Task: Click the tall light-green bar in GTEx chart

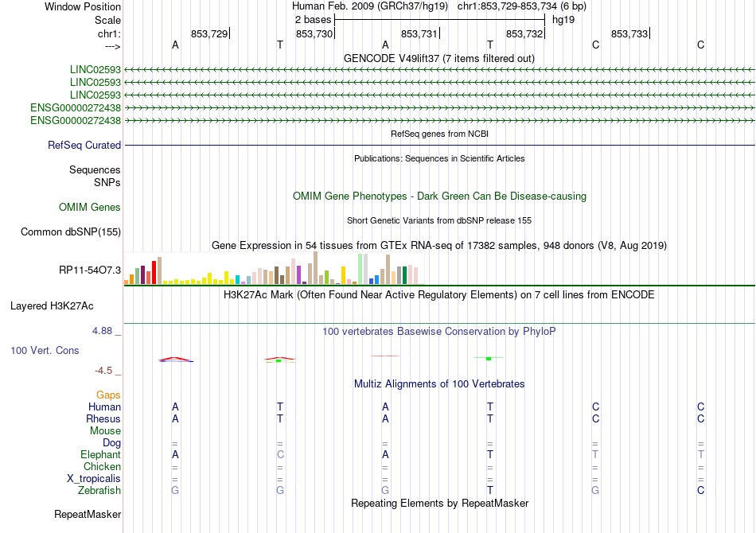Action: point(360,268)
